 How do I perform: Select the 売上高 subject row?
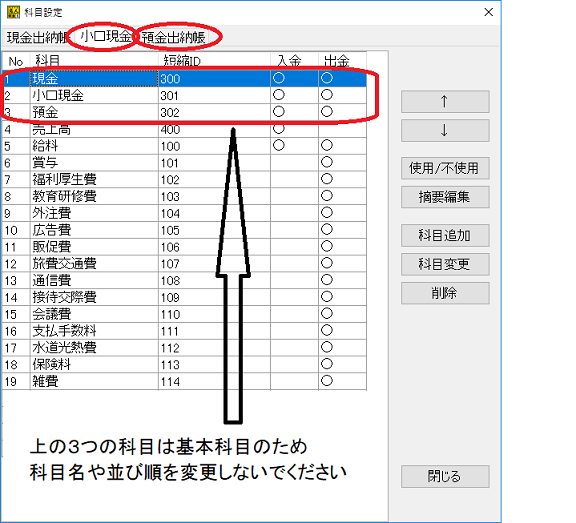[x=184, y=130]
